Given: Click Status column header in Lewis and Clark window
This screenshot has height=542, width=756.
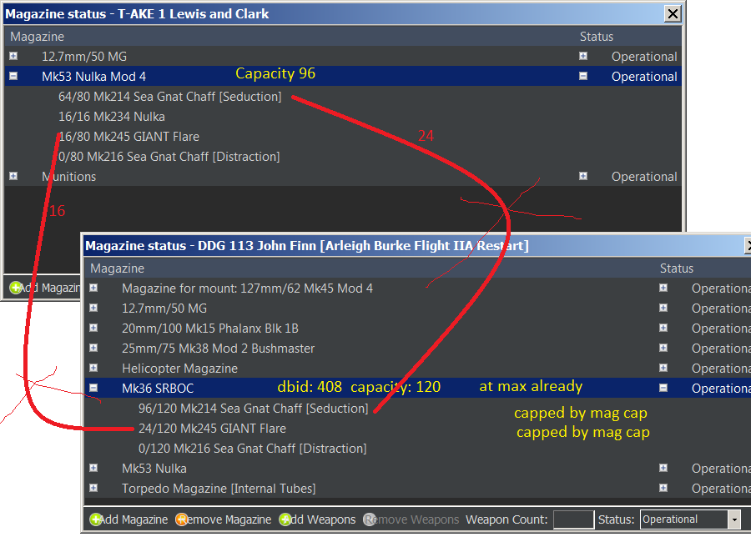Looking at the screenshot, I should (x=597, y=36).
